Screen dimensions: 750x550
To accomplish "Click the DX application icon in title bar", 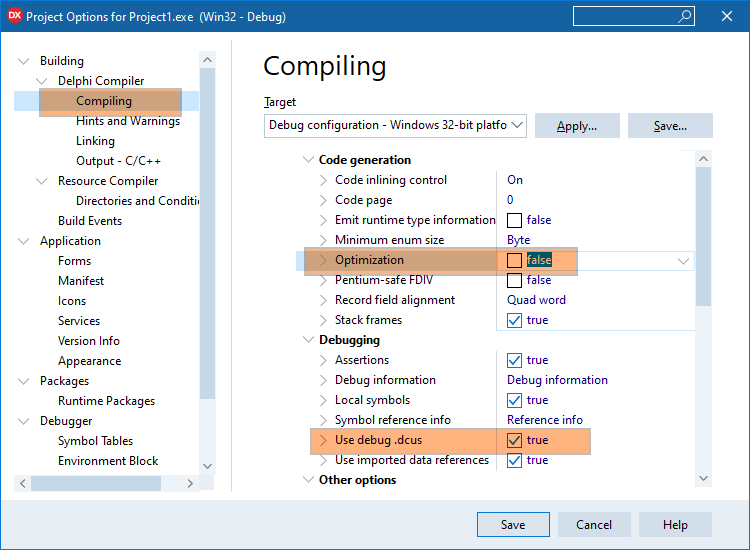I will (14, 16).
